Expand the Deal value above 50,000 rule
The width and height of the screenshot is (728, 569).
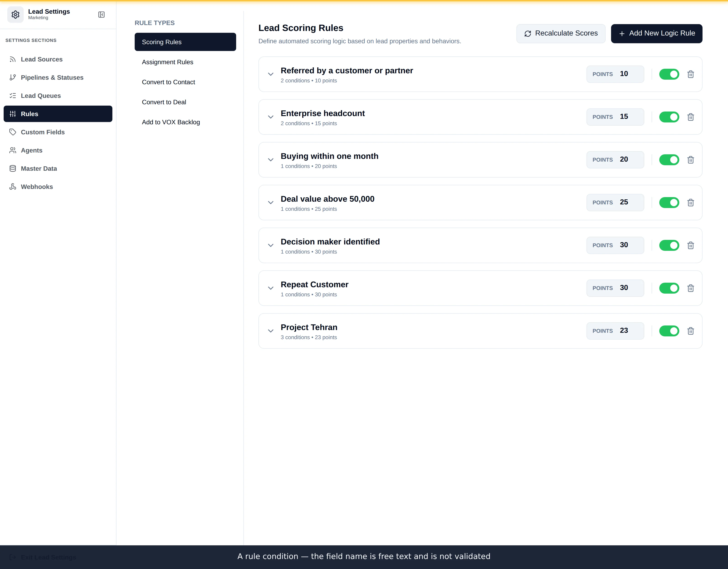(271, 203)
